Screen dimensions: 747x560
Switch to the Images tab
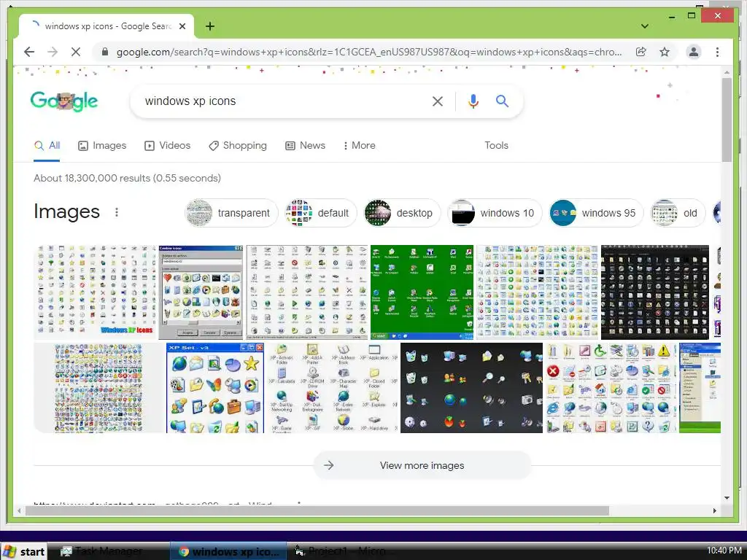[102, 146]
